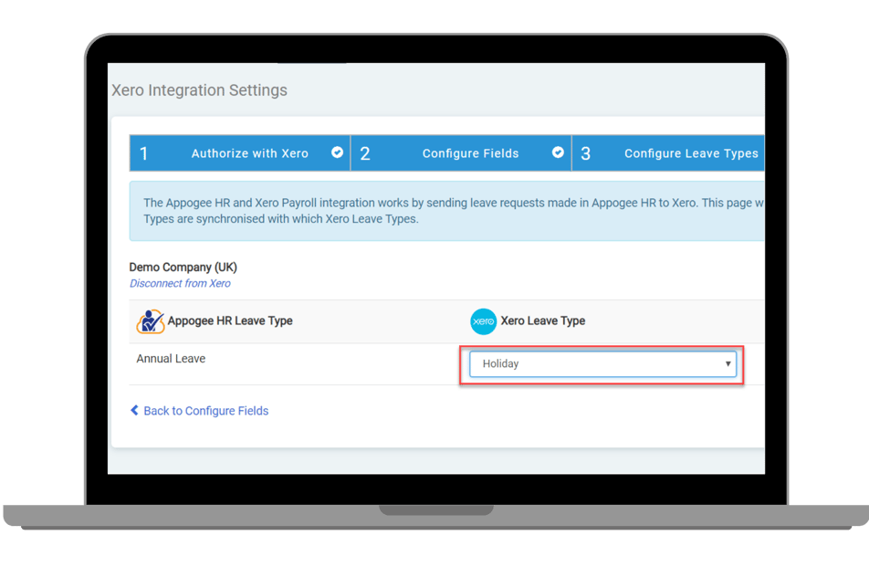The width and height of the screenshot is (869, 588).
Task: Open the Authorize with Xero step
Action: coord(240,153)
